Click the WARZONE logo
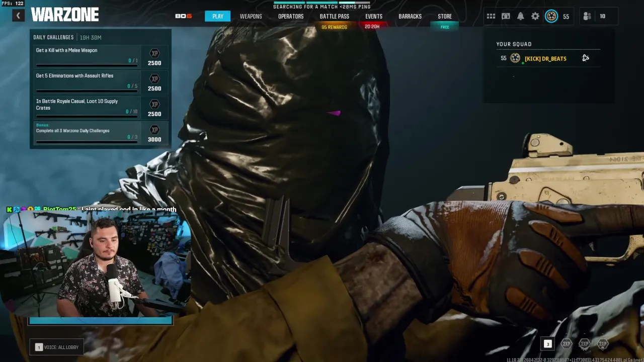Viewport: 644px width, 362px height. [65, 15]
